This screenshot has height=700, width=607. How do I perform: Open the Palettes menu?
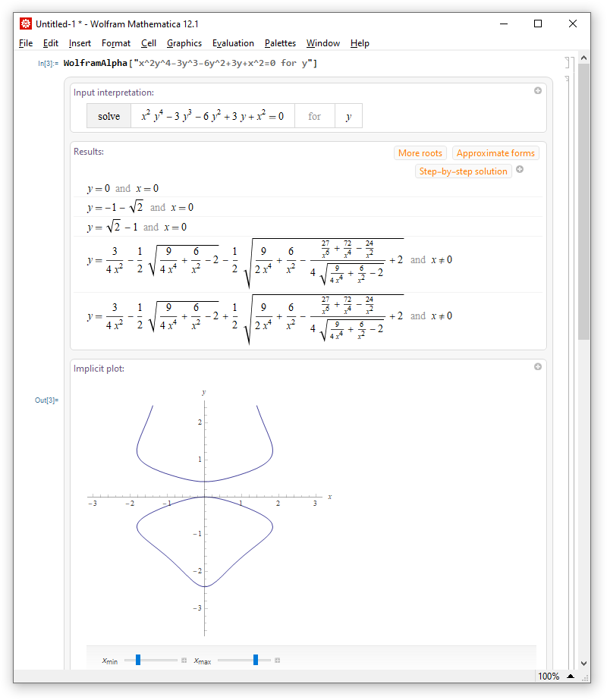[280, 43]
